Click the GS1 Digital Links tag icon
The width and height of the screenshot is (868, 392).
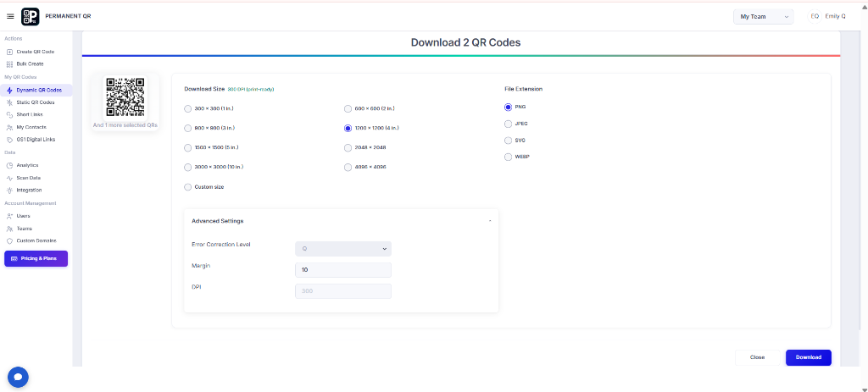(x=9, y=140)
